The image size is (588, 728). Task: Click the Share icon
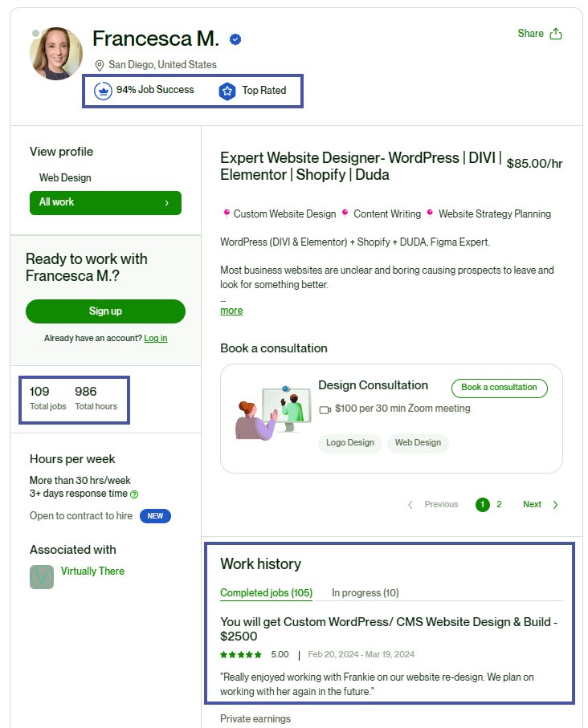pos(555,34)
